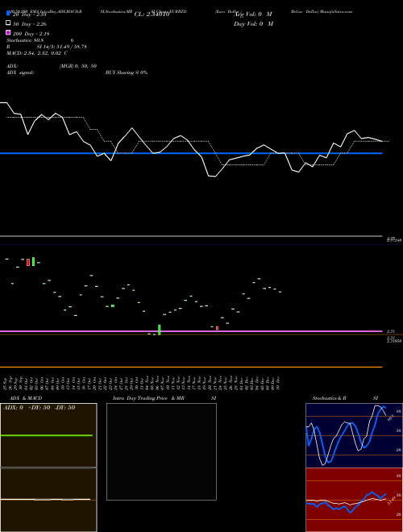Click the tall green candlestick on the magenta line
This screenshot has height=532, width=403.
point(160,330)
